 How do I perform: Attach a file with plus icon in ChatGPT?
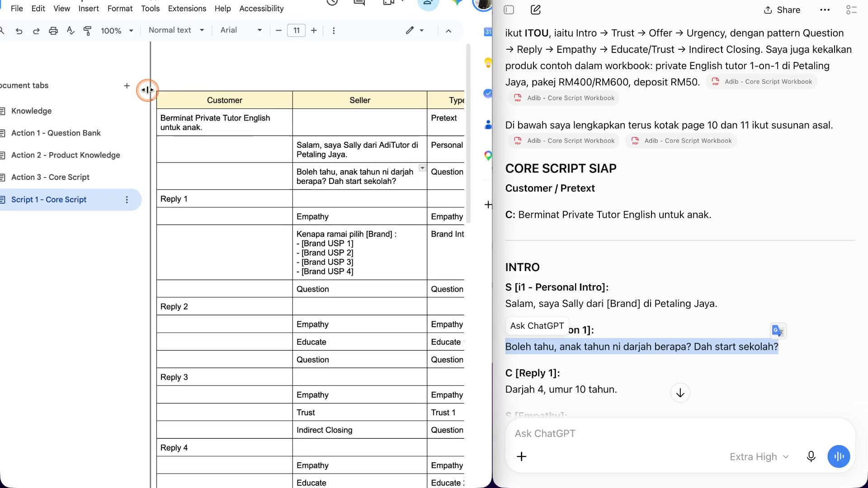pyautogui.click(x=522, y=457)
